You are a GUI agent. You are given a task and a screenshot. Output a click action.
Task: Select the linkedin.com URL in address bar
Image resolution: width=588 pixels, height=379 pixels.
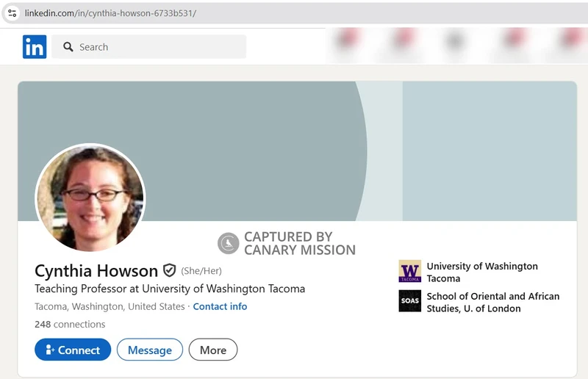(x=110, y=13)
